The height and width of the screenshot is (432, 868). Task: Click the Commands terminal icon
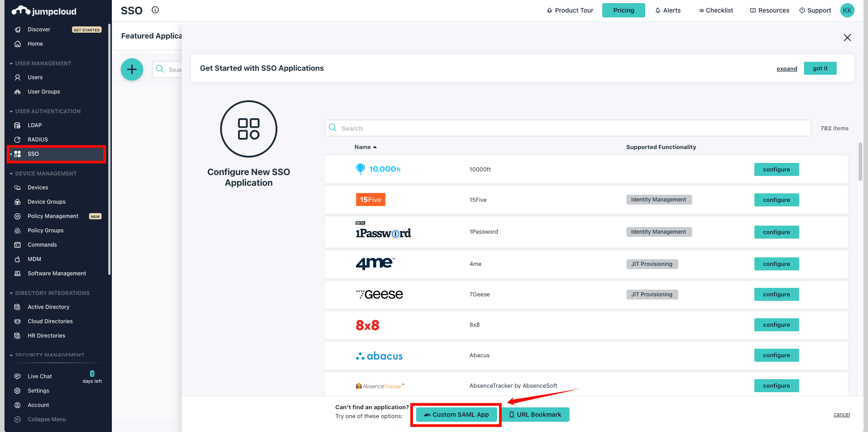tap(17, 245)
